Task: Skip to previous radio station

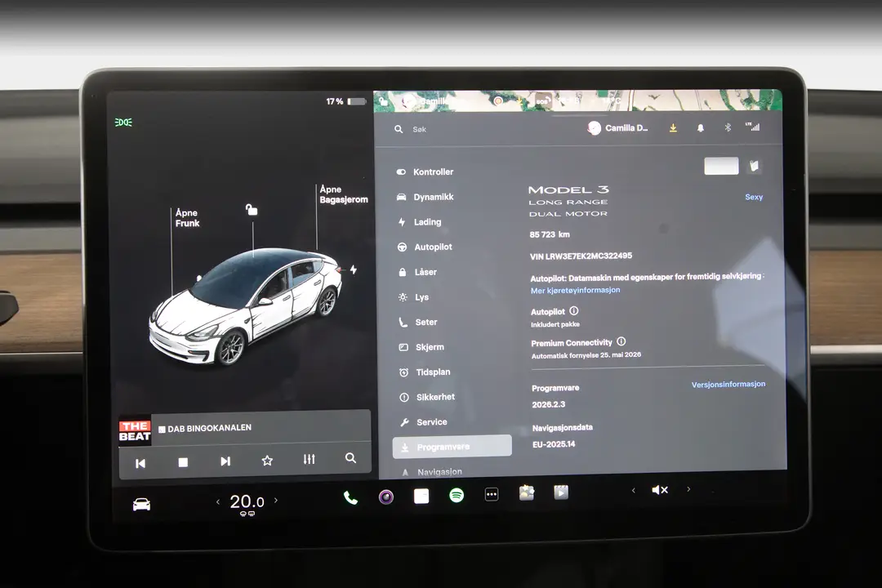Action: pyautogui.click(x=140, y=463)
